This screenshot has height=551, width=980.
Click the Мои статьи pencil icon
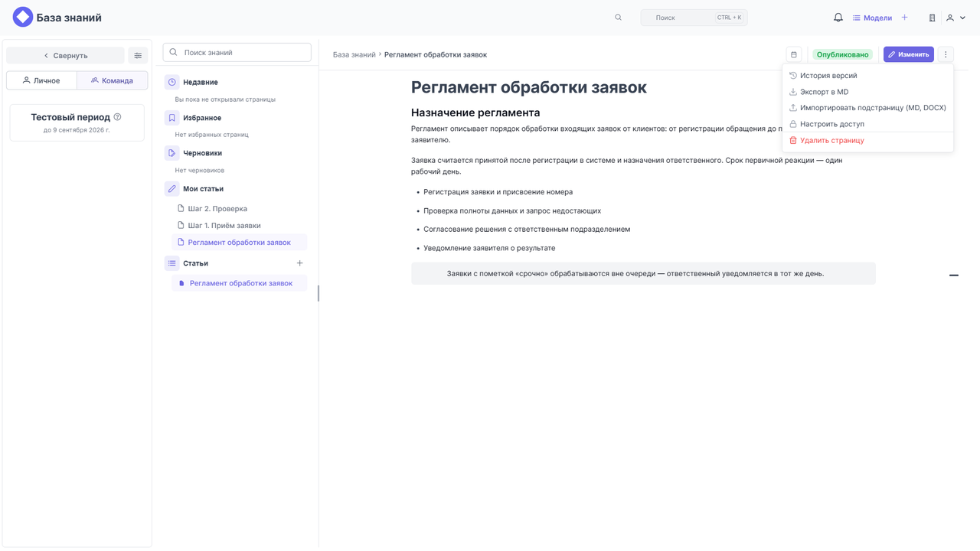tap(171, 188)
